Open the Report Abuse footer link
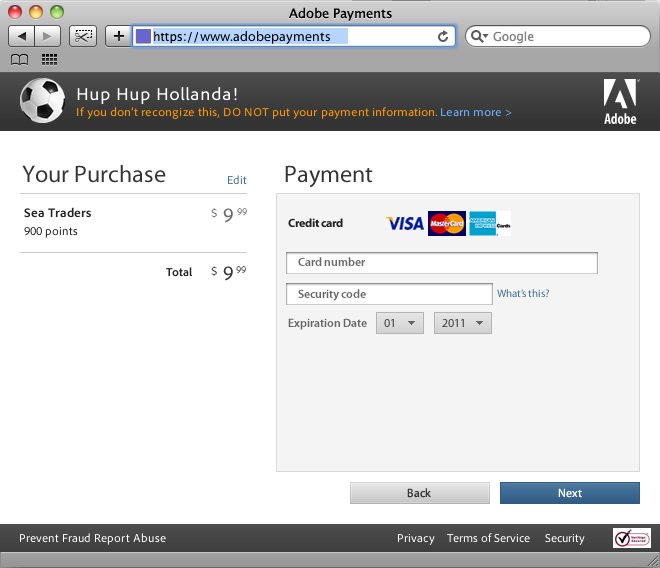This screenshot has height=568, width=660. click(x=130, y=538)
